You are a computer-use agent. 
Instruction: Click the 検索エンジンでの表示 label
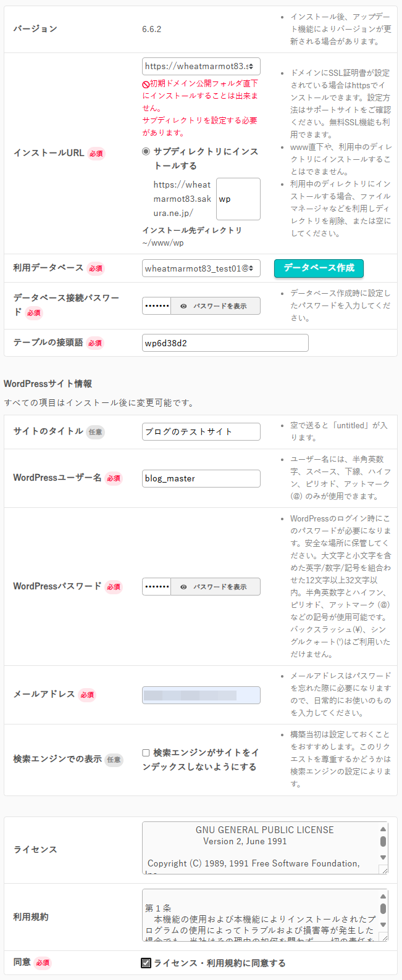pos(57,759)
